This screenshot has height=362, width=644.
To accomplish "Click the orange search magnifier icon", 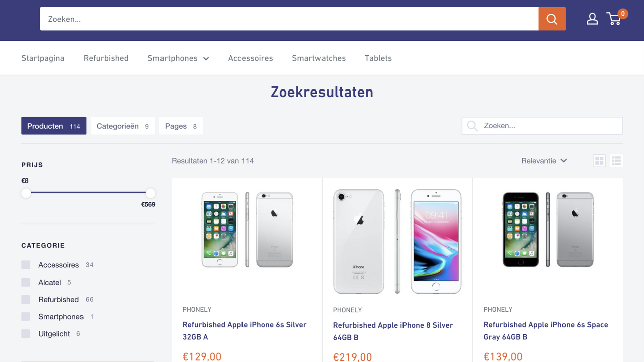I will [x=551, y=19].
